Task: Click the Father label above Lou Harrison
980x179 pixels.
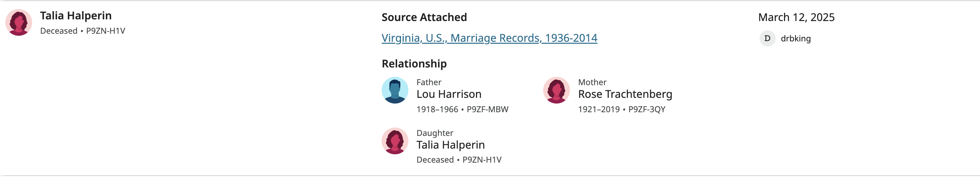Action: pos(429,82)
